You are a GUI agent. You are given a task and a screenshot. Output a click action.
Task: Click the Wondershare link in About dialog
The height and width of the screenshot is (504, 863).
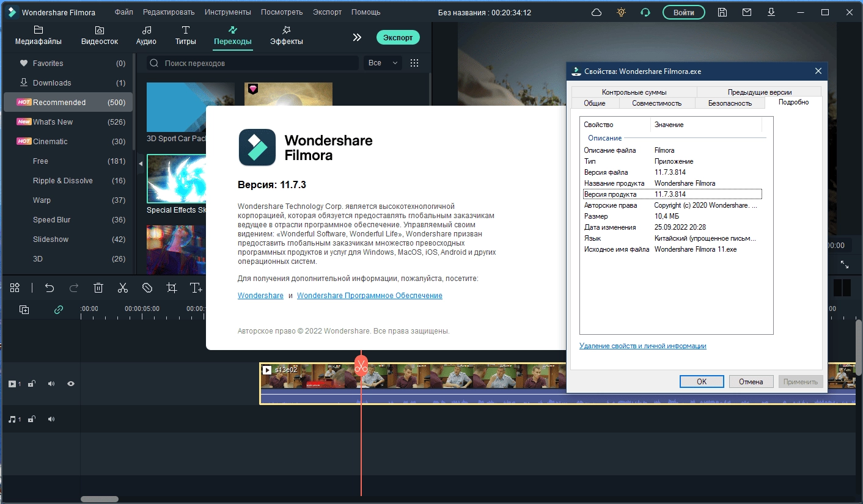[x=260, y=296]
